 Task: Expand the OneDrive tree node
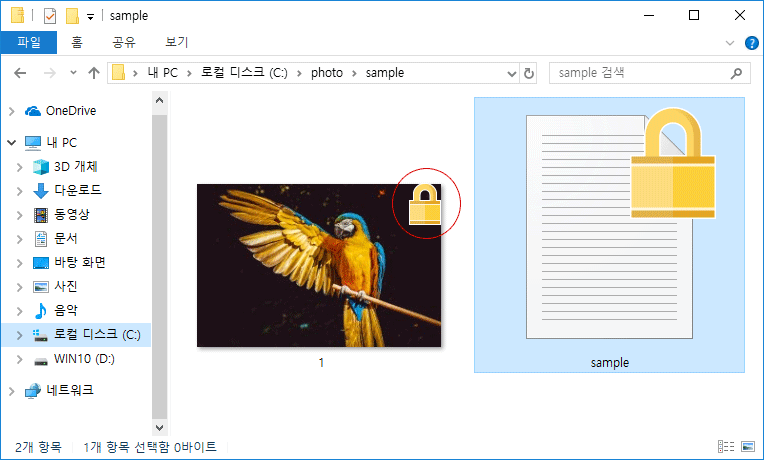[12, 112]
